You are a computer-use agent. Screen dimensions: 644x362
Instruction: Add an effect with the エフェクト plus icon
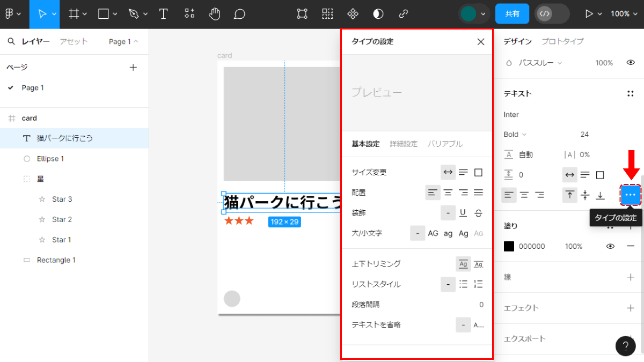click(631, 308)
